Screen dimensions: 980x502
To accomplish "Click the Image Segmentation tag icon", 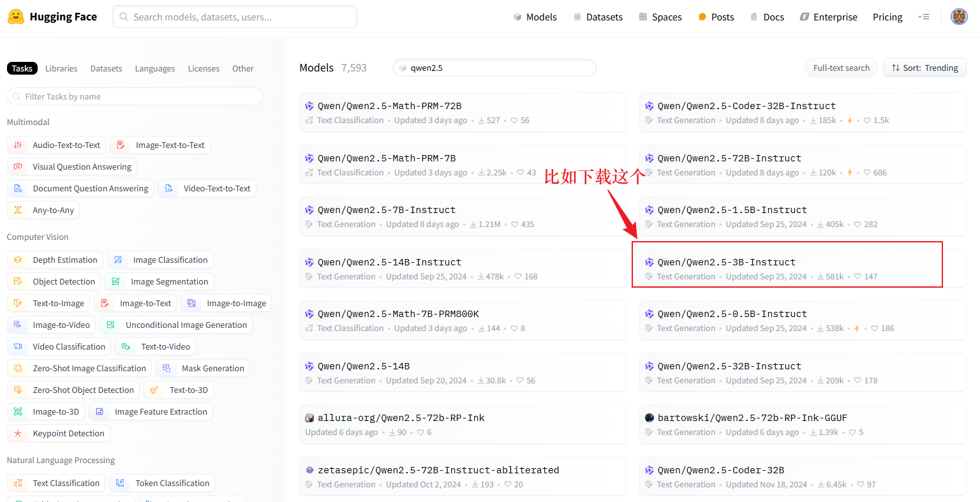I will pos(115,281).
